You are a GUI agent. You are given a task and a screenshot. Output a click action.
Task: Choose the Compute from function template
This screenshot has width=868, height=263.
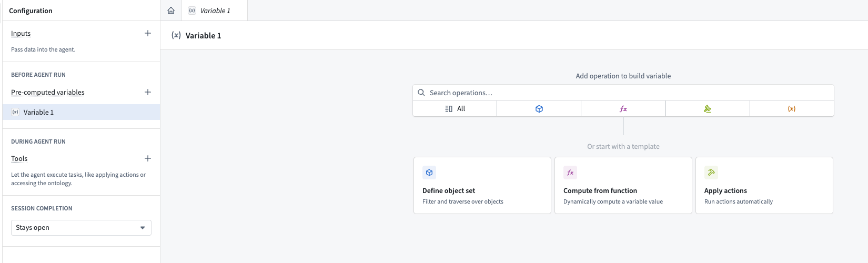[623, 185]
